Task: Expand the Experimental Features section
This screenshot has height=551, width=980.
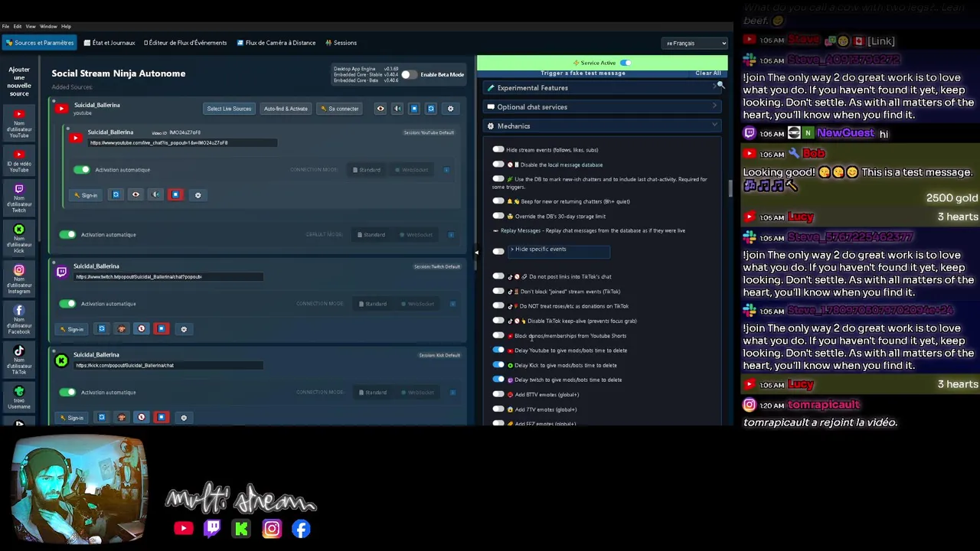Action: coord(602,88)
